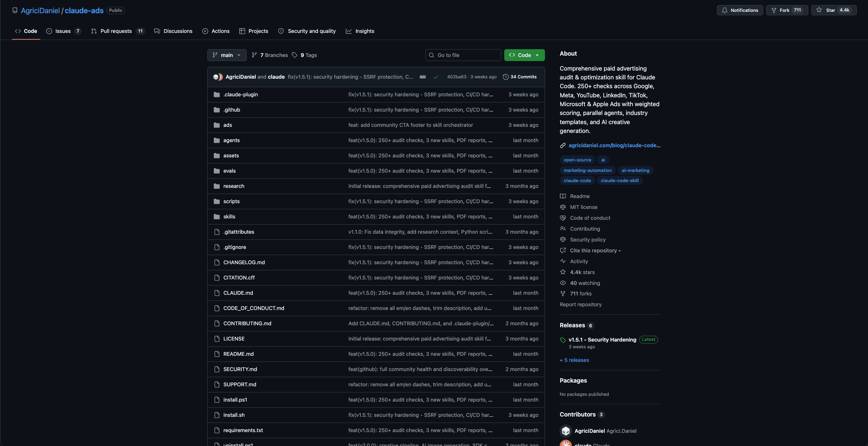
Task: Click the Activity pulse icon
Action: tap(563, 261)
